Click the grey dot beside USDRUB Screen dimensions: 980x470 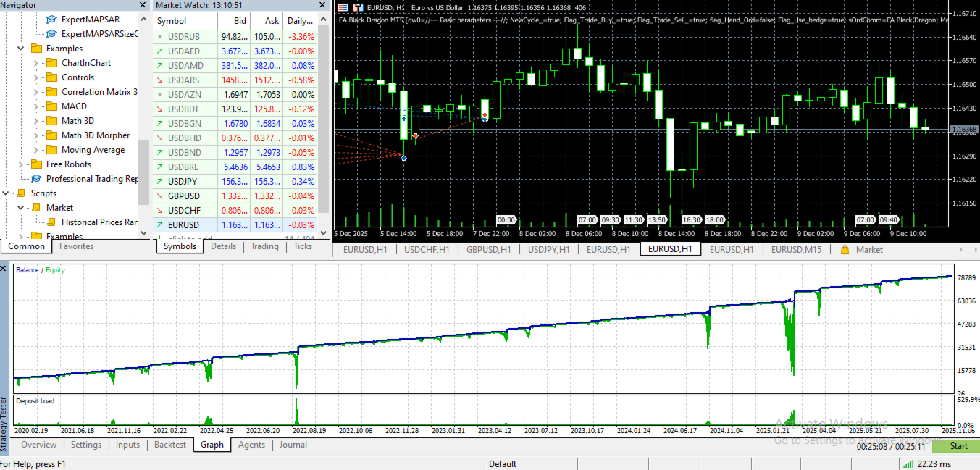point(160,36)
